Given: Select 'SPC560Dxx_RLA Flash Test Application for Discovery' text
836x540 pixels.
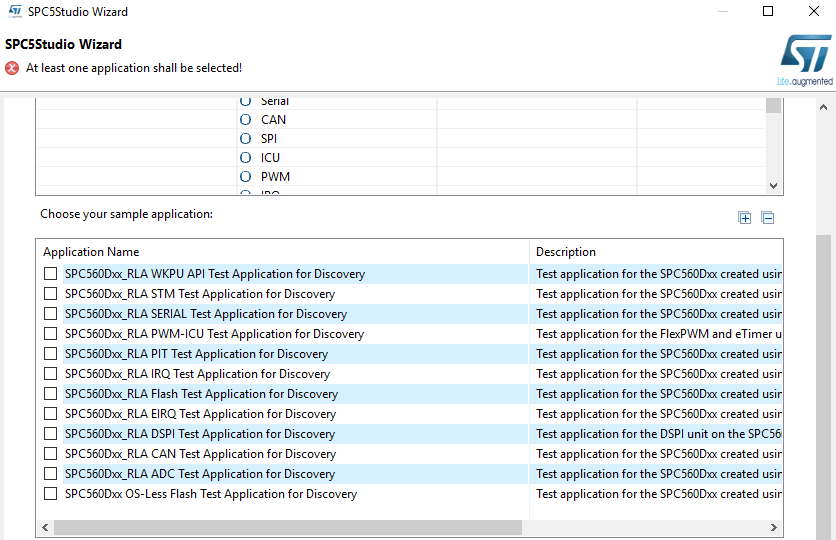Looking at the screenshot, I should click(x=202, y=394).
